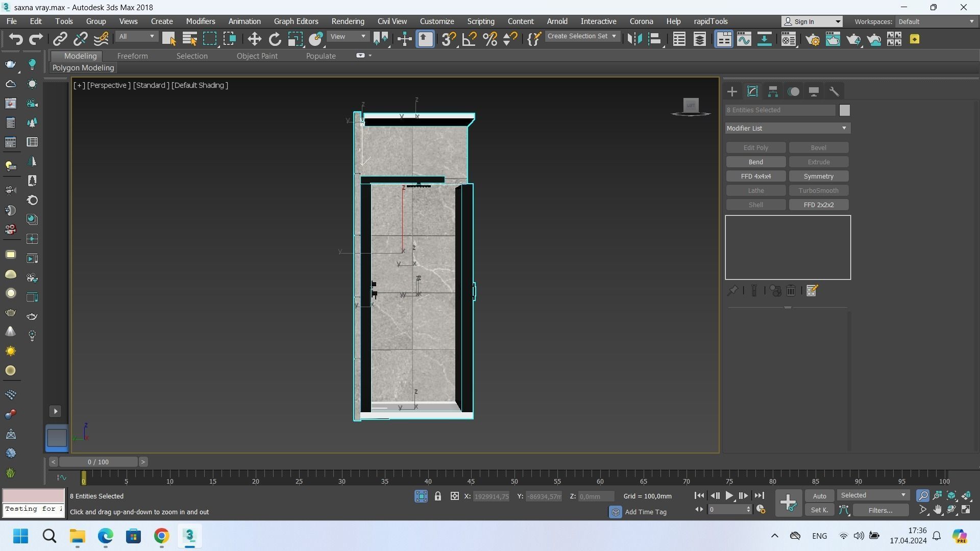
Task: Switch to the Freeform ribbon tab
Action: [x=132, y=56]
